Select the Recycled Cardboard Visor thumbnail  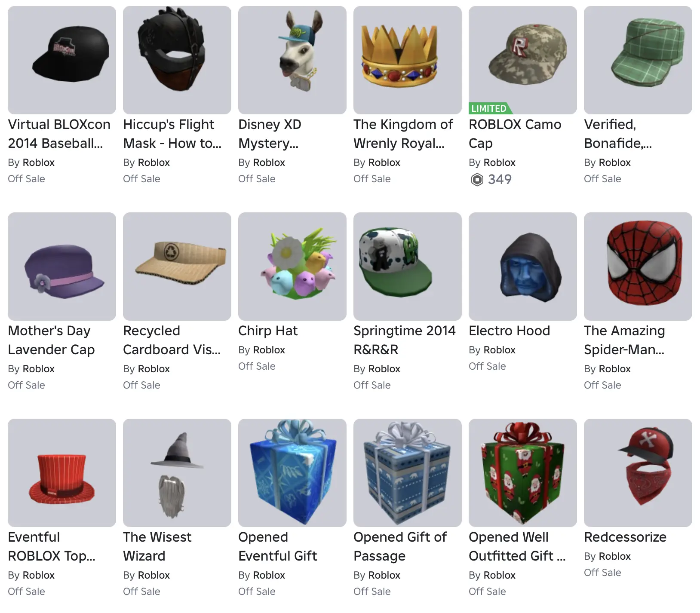click(177, 267)
